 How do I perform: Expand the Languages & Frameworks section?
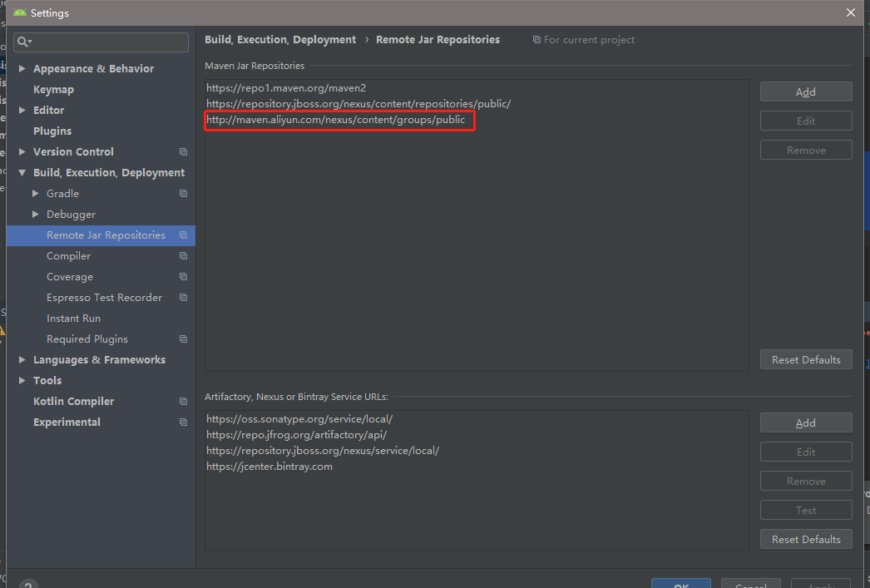pos(22,359)
